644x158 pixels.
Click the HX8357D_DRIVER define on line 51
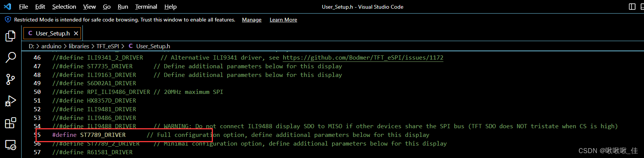coord(112,101)
